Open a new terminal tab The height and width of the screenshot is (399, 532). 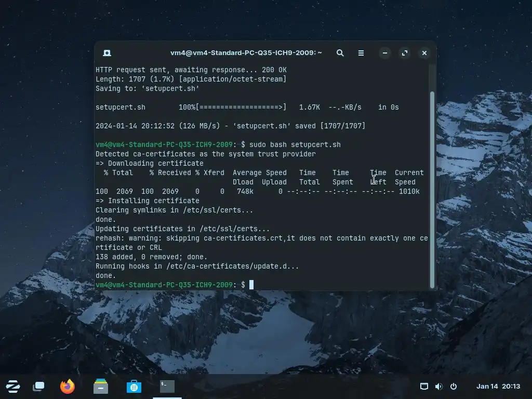(107, 53)
